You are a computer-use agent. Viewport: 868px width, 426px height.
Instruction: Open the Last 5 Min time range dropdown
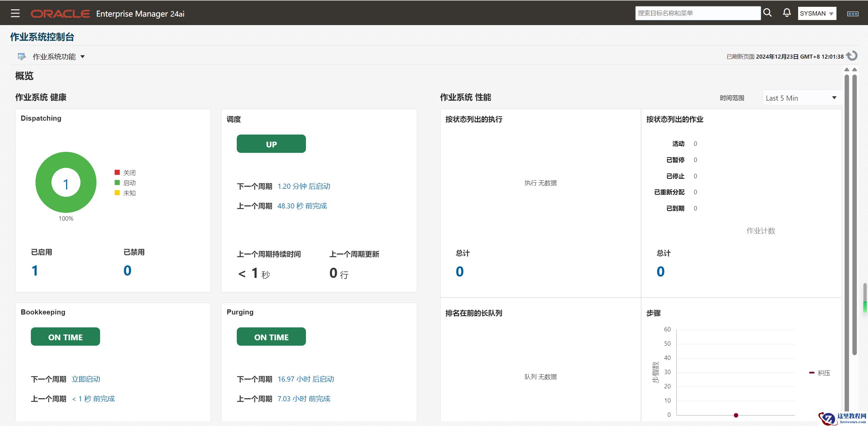801,98
